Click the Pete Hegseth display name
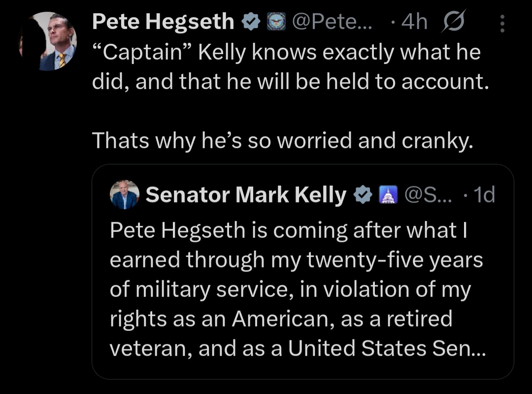 pos(163,22)
